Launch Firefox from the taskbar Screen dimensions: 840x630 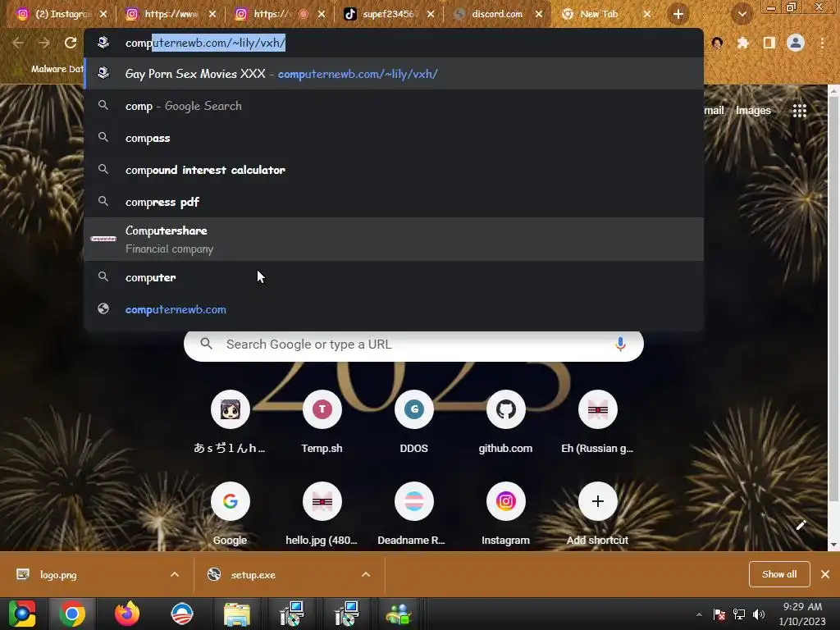[127, 614]
